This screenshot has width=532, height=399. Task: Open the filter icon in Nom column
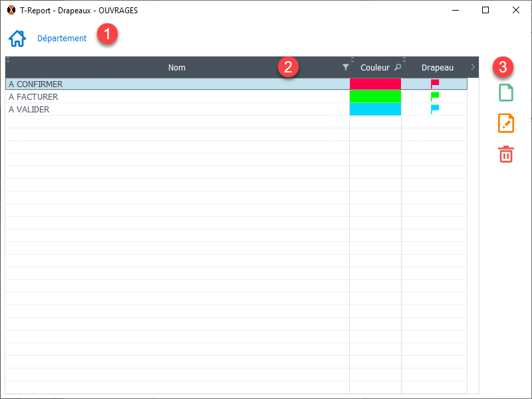(x=345, y=67)
